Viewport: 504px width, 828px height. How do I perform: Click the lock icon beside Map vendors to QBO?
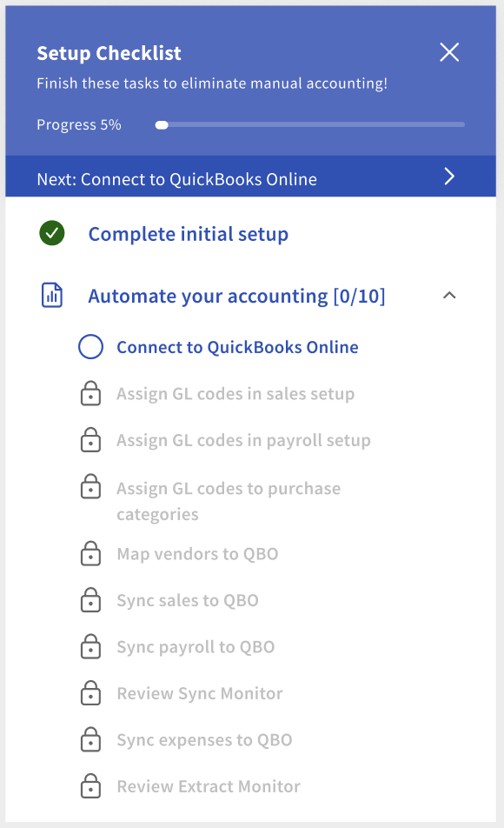[x=90, y=553]
